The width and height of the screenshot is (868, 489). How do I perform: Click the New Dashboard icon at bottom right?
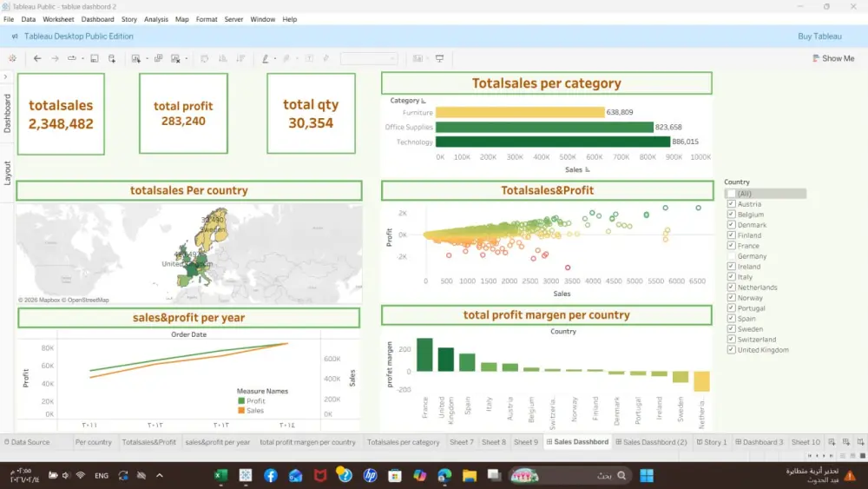point(845,442)
